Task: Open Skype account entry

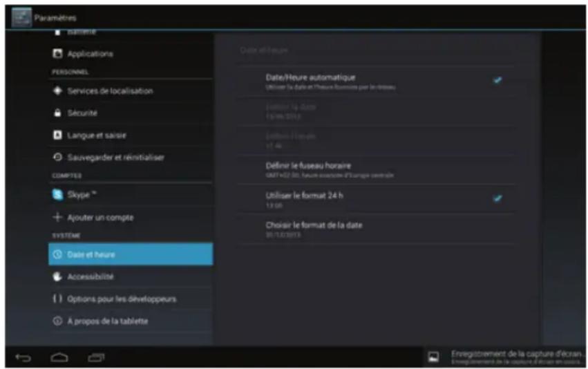Action: pyautogui.click(x=131, y=195)
